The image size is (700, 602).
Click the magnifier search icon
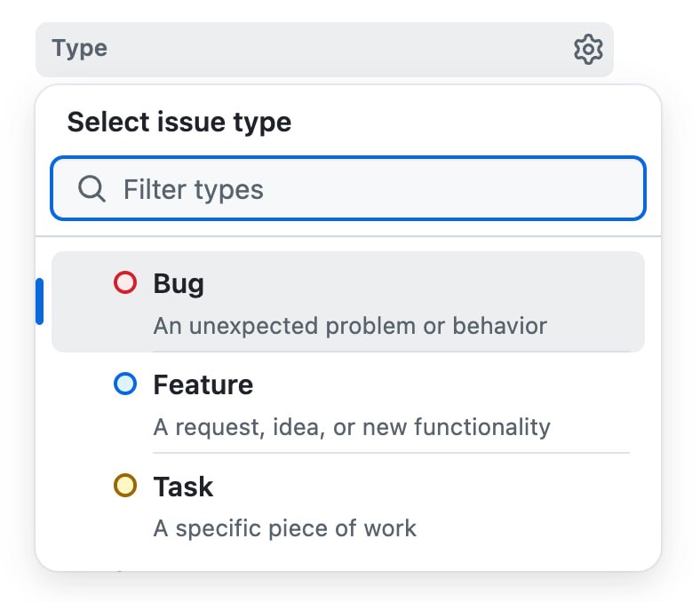(91, 189)
